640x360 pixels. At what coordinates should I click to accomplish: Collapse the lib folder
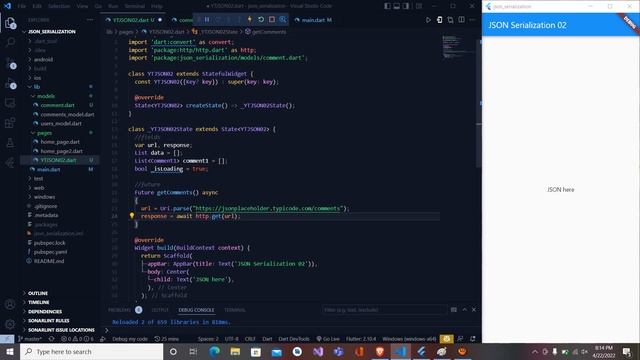click(37, 87)
